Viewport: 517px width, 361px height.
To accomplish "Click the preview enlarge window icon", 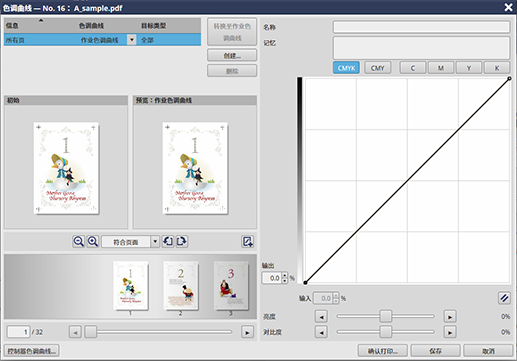I will [247, 241].
